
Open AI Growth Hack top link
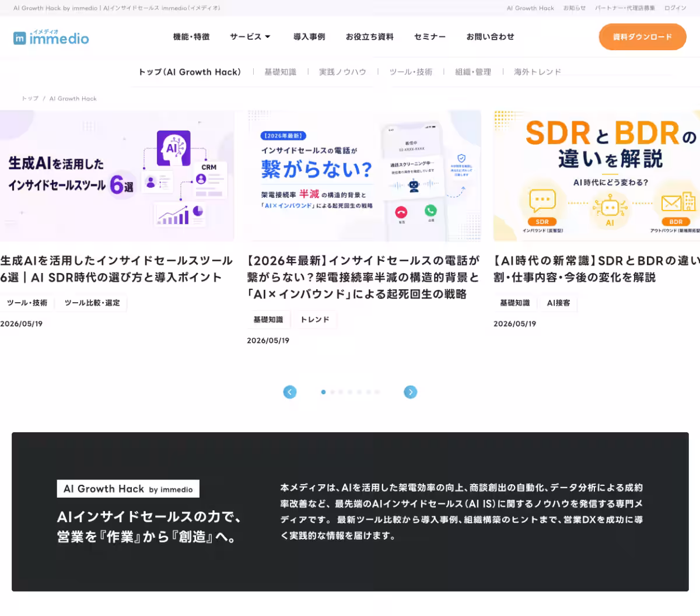click(x=530, y=8)
